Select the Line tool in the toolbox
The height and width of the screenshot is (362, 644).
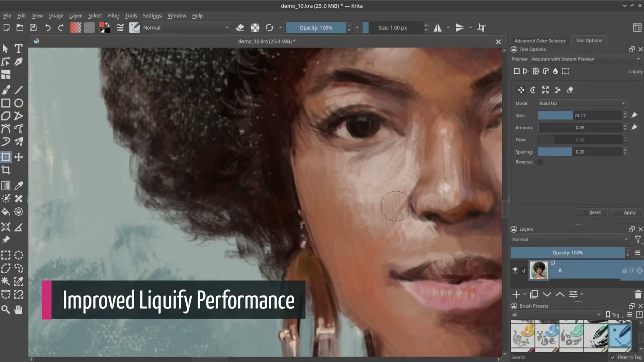19,90
